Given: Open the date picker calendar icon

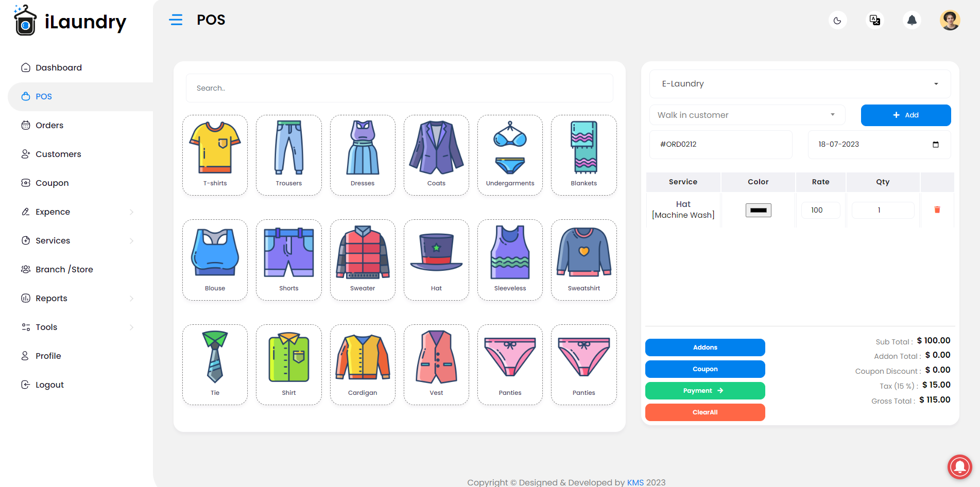Looking at the screenshot, I should [x=936, y=145].
